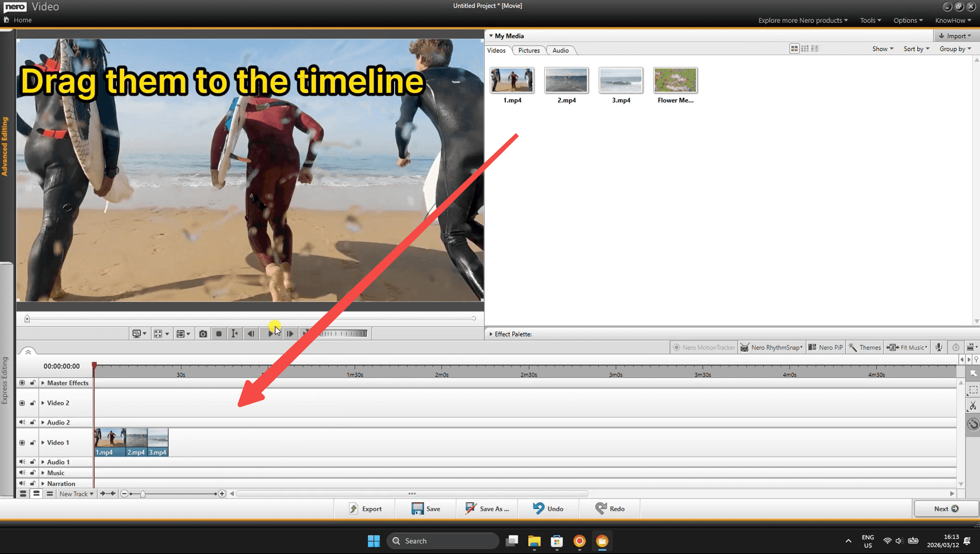Toggle visibility of the Video 2 track
The width and height of the screenshot is (980, 554).
(22, 403)
